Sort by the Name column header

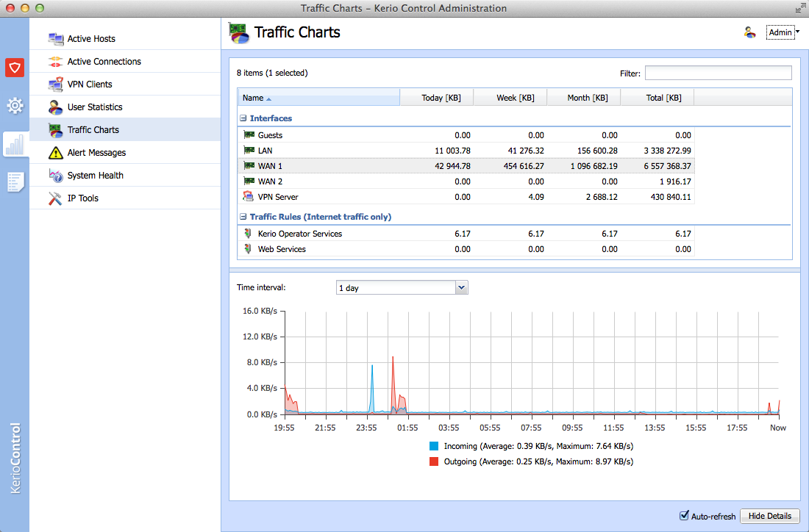point(318,98)
